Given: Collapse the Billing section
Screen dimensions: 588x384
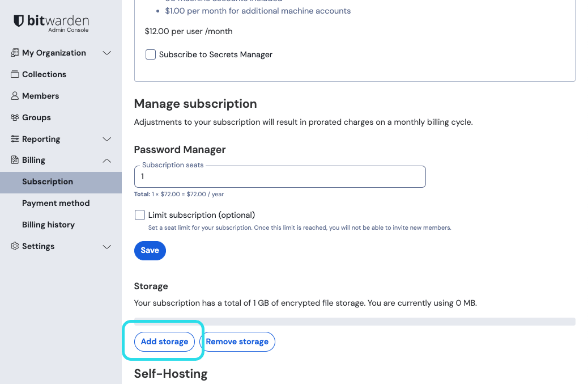Looking at the screenshot, I should [107, 160].
